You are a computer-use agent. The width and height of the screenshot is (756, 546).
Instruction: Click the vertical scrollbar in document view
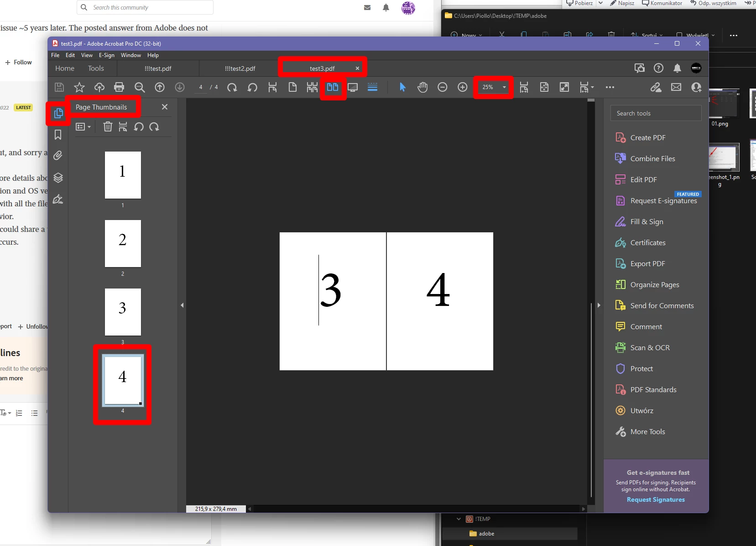click(x=591, y=301)
